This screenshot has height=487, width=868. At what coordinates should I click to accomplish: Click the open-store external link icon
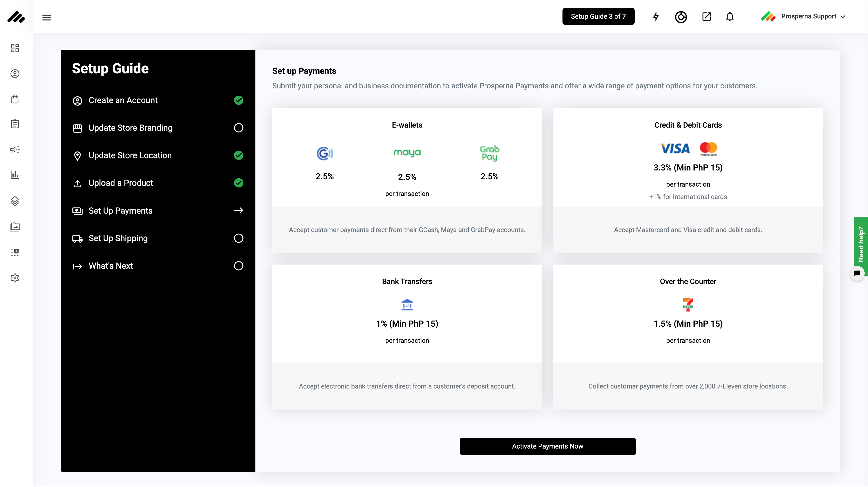point(706,17)
